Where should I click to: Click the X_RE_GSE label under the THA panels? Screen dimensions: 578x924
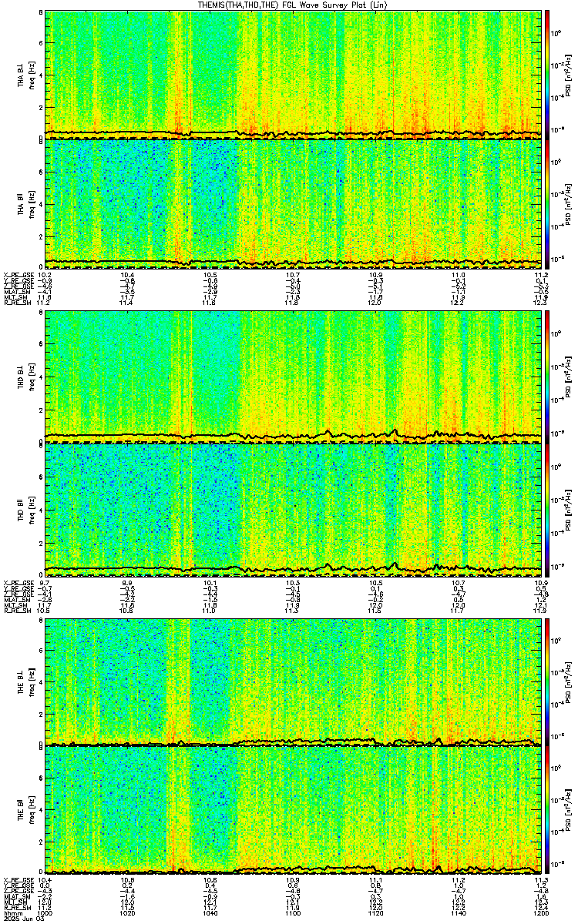[17, 275]
